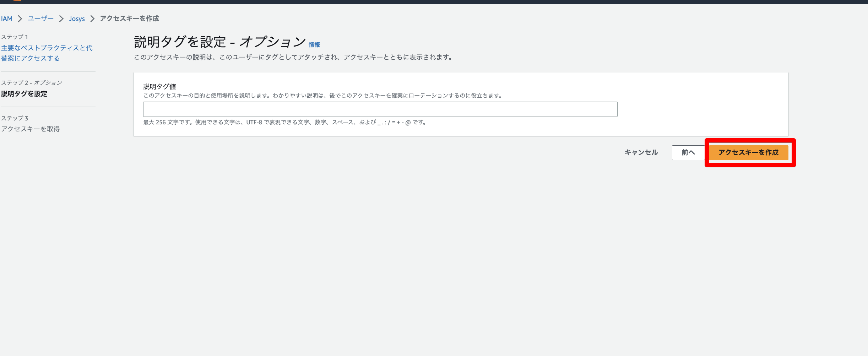Click the orange アクセスキーを作成 button

748,152
